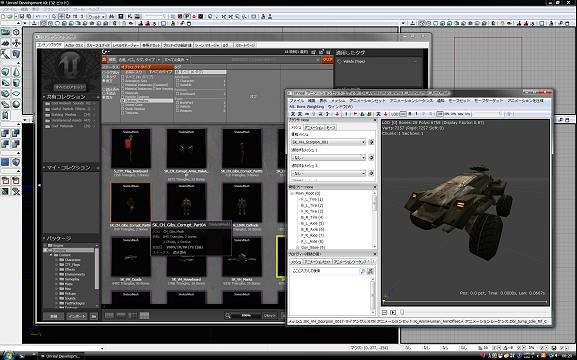Click the icon beside the SK_VH_Scorpion_001 dropdown
Image resolution: width=577 pixels, height=360 pixels.
click(371, 142)
